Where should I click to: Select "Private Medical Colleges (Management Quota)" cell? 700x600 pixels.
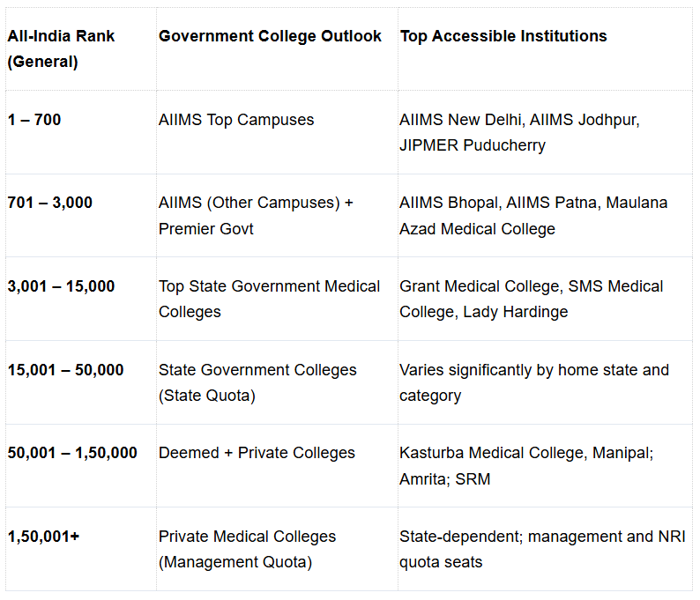tap(247, 549)
